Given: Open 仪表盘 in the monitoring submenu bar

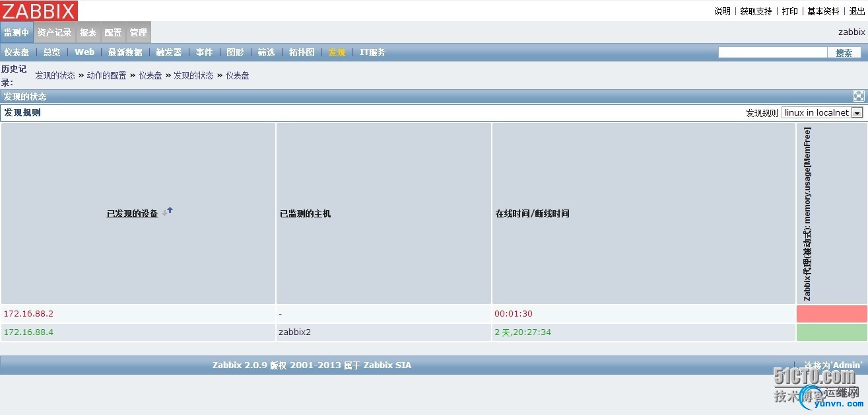Looking at the screenshot, I should pos(17,52).
